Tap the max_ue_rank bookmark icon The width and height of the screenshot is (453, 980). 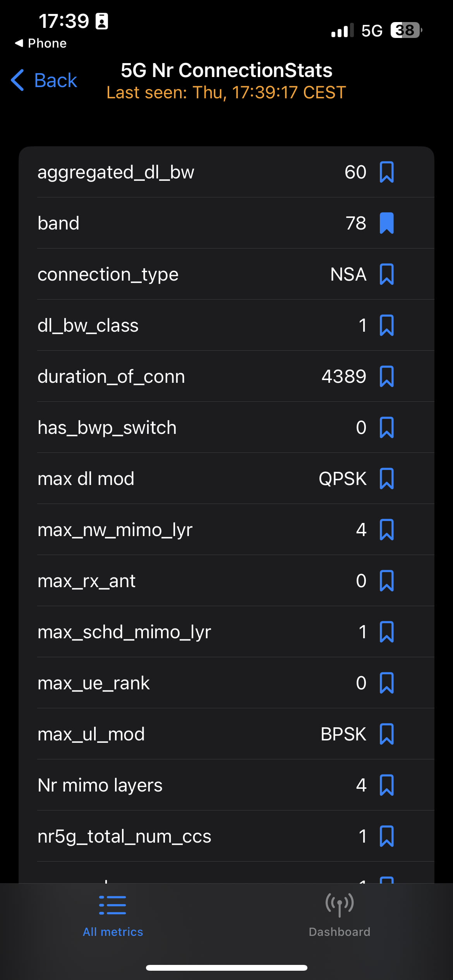point(386,683)
